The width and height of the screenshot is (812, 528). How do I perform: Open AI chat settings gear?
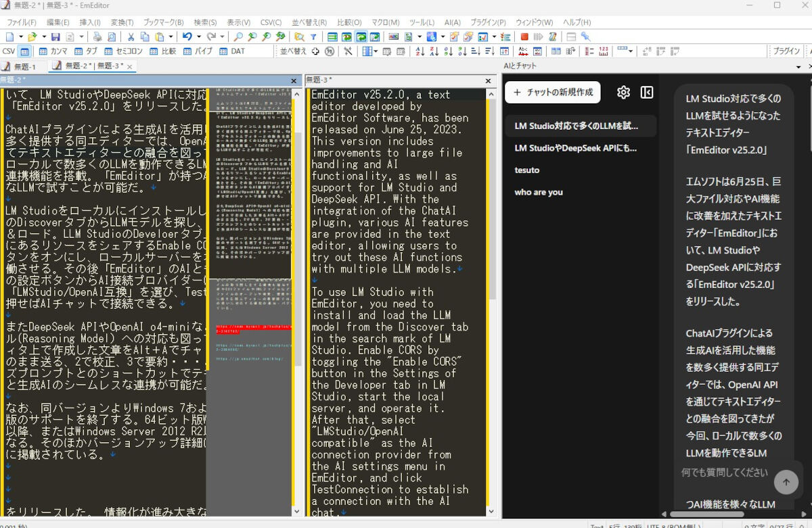click(x=623, y=93)
